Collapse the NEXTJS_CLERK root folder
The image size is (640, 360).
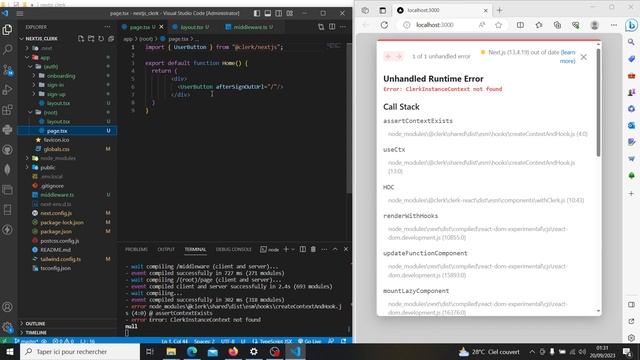22,38
